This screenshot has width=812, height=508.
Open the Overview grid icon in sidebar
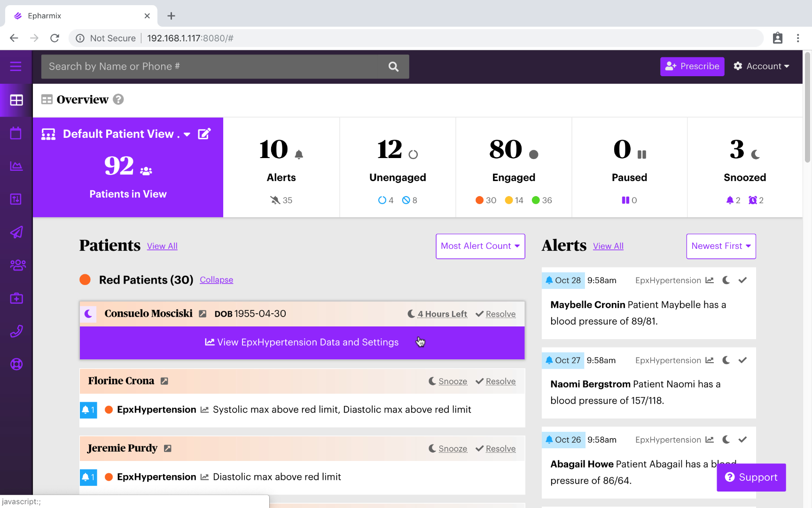pyautogui.click(x=16, y=100)
